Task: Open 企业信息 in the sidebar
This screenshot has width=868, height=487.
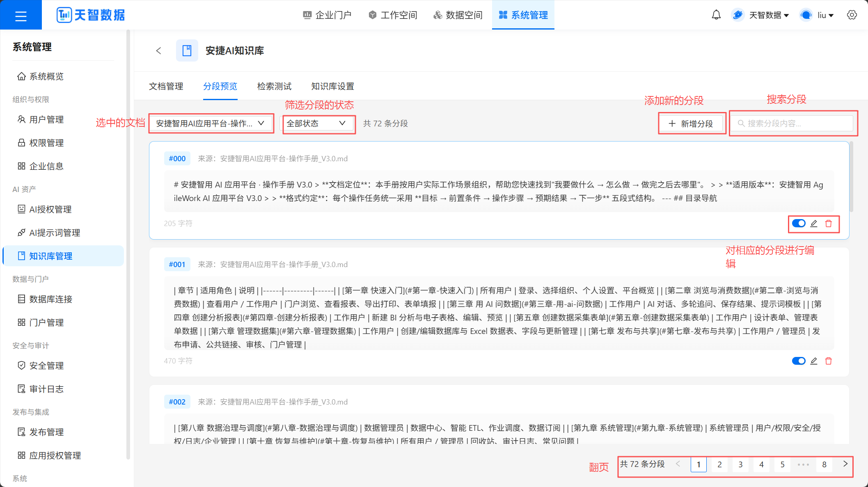Action: click(63, 167)
